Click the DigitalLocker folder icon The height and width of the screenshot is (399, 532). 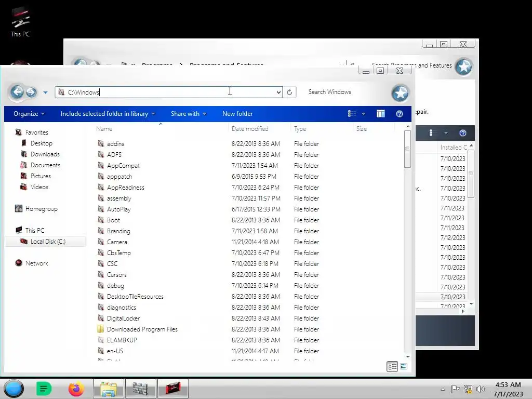coord(101,318)
